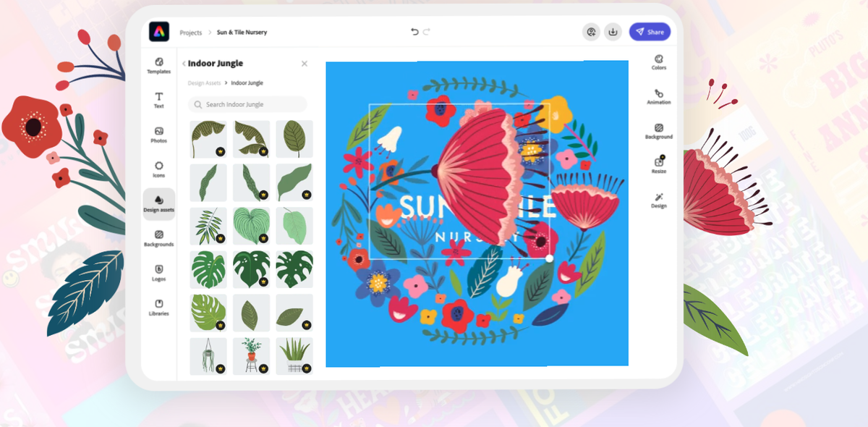
Task: Open the Templates panel
Action: pyautogui.click(x=158, y=65)
